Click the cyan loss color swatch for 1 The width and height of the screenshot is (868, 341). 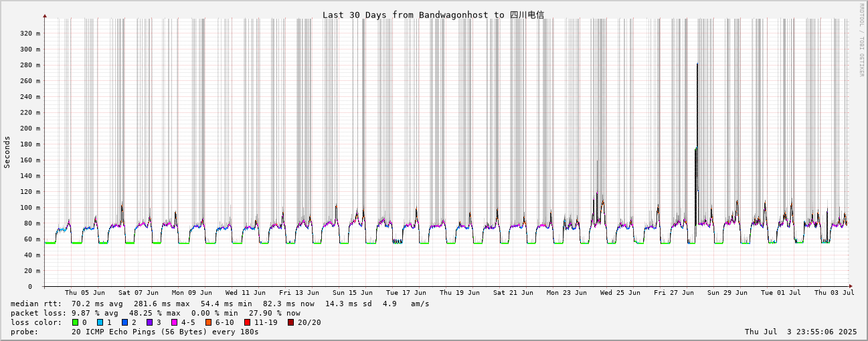[x=100, y=322]
